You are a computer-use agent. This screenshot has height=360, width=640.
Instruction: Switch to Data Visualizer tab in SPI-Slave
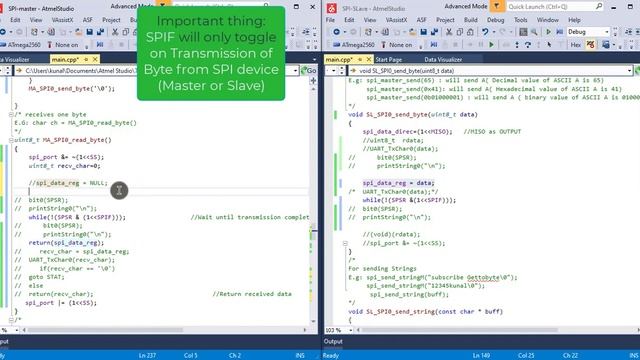(443, 60)
